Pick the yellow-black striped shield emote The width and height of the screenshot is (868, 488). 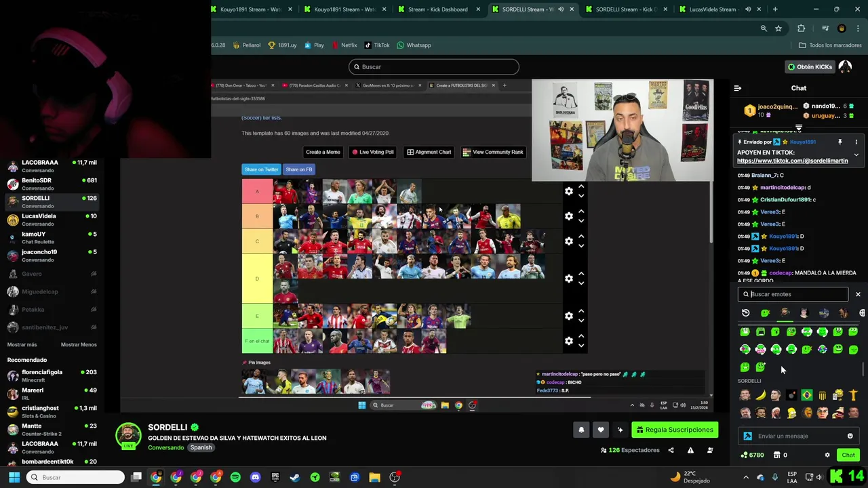click(823, 395)
